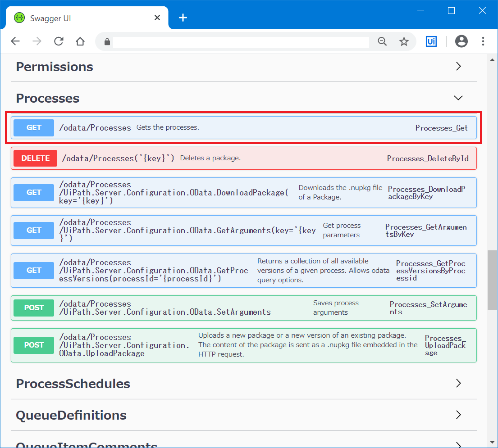Click the scrollbar down arrow

click(492, 442)
